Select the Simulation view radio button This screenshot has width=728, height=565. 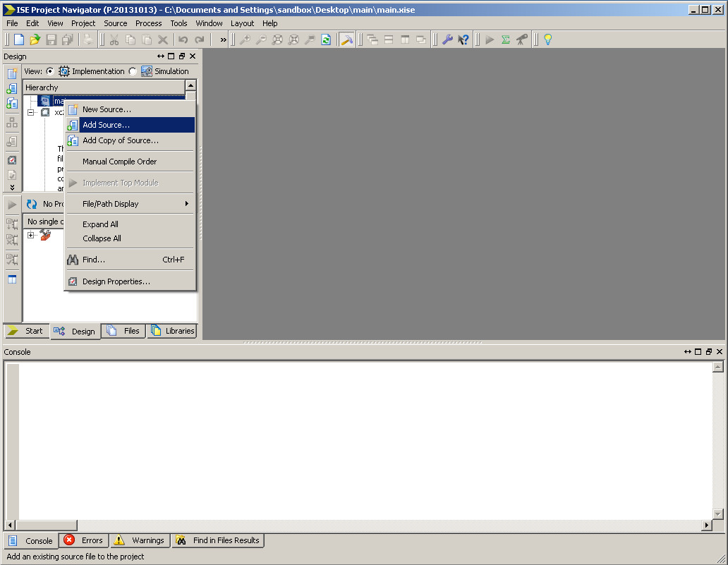pos(133,71)
